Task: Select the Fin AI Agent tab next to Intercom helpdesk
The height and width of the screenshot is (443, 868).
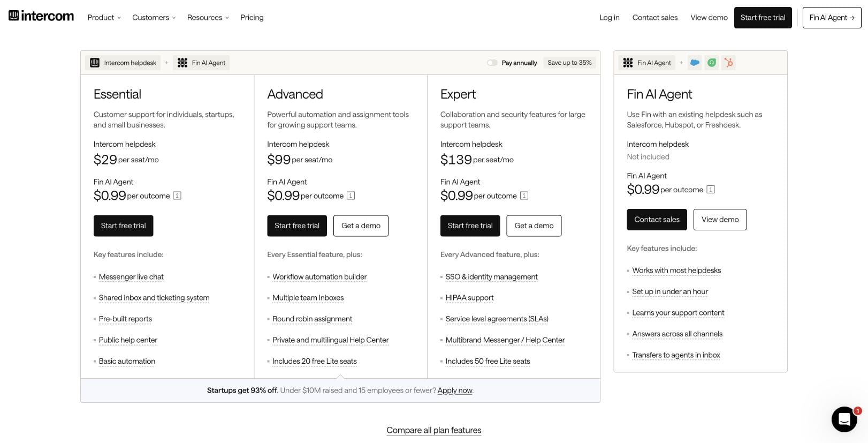Action: pos(201,63)
